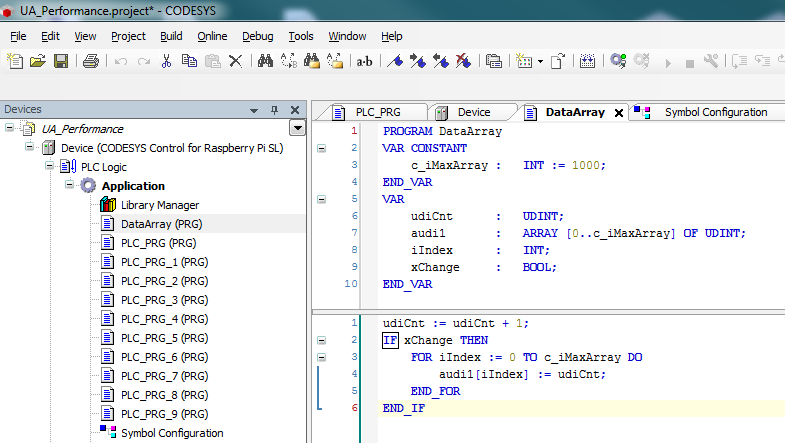Collapse the VAR CONSTANT block fold marker

point(322,148)
